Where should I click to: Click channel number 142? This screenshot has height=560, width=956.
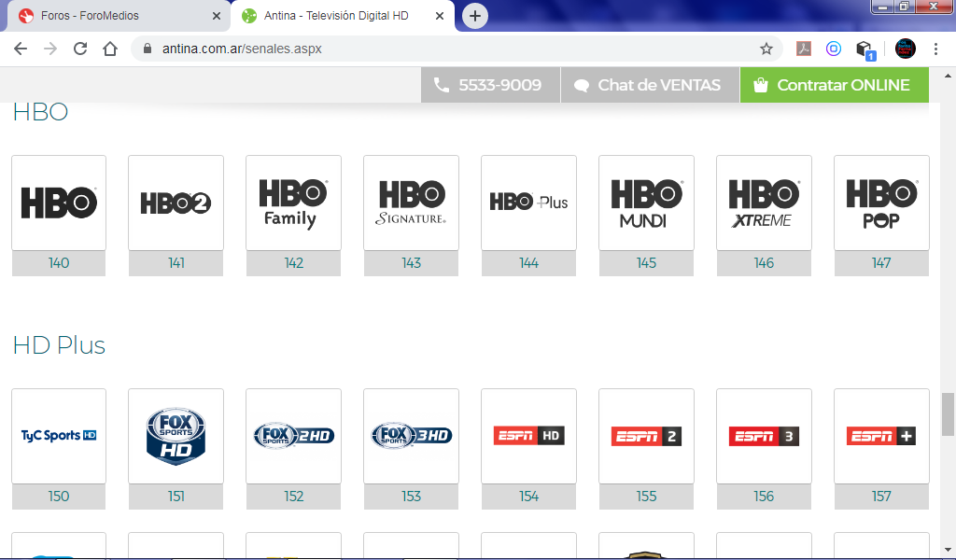[x=293, y=262]
